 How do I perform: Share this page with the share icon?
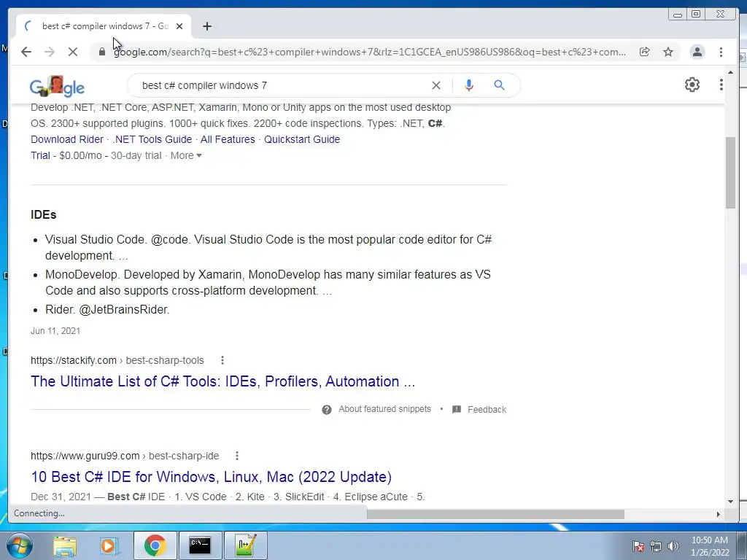pos(645,52)
